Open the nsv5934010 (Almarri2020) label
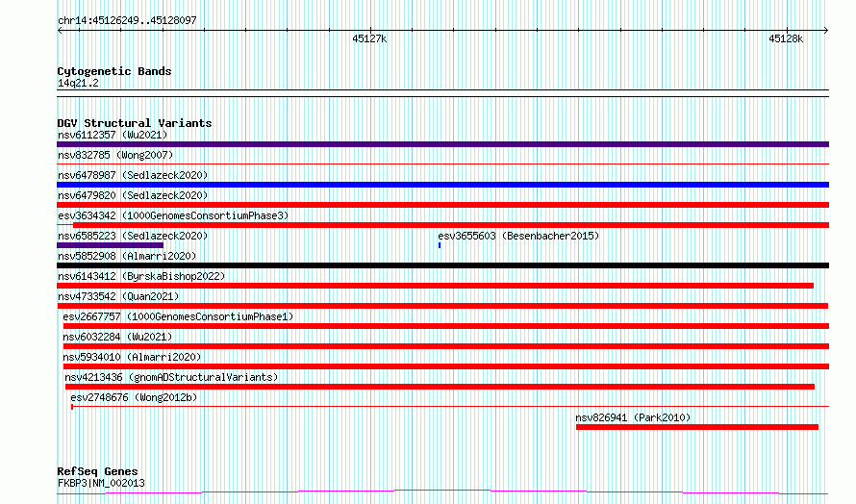The width and height of the screenshot is (856, 504). point(132,357)
